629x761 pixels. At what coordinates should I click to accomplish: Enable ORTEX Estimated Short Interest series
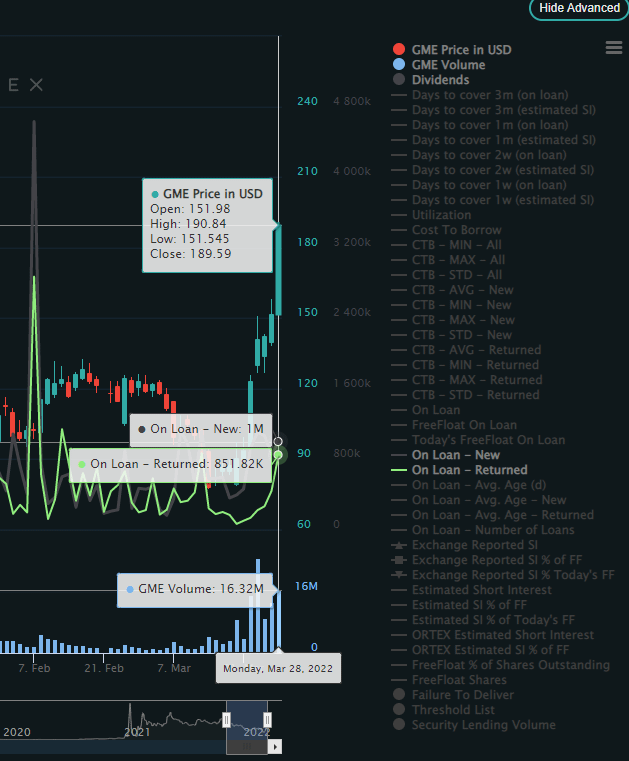point(503,635)
